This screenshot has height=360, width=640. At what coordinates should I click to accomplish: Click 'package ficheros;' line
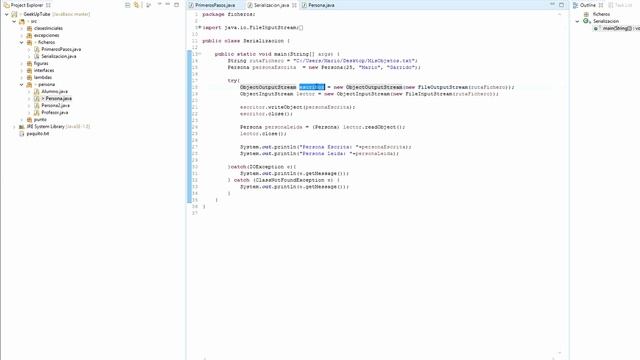[x=229, y=14]
